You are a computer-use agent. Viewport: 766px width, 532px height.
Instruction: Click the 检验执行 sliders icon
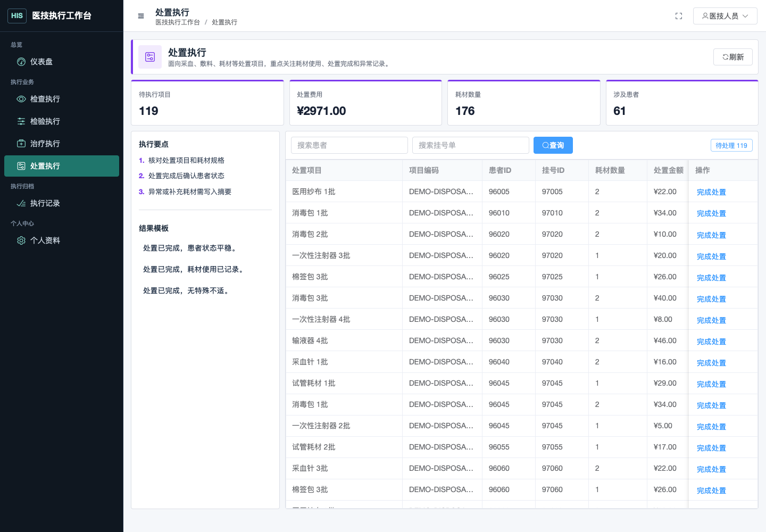point(21,121)
